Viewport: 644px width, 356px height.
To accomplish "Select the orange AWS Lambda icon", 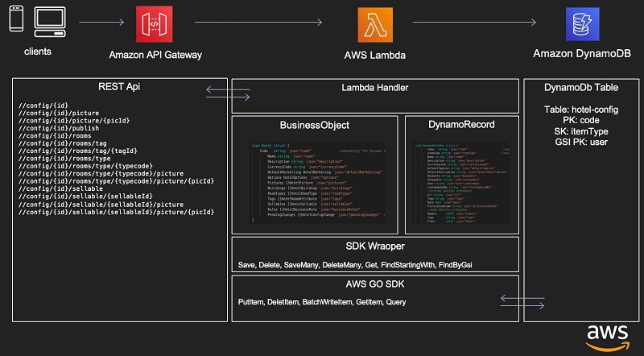I will pos(375,25).
